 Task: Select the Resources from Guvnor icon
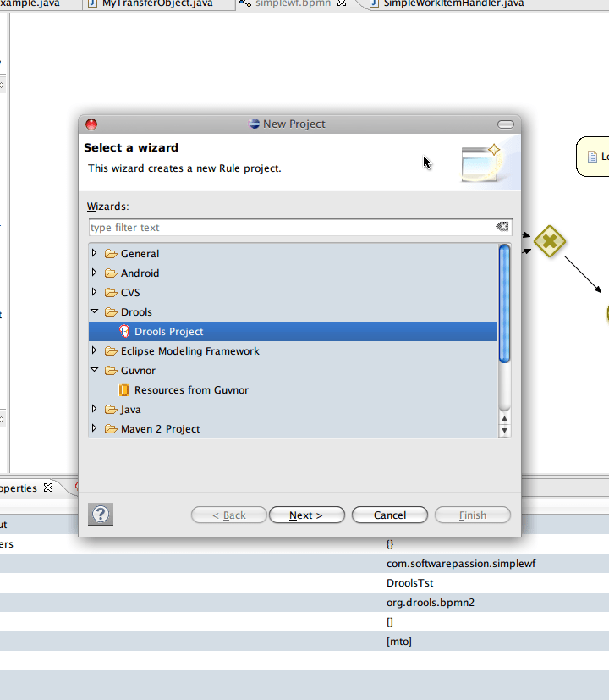click(x=124, y=389)
